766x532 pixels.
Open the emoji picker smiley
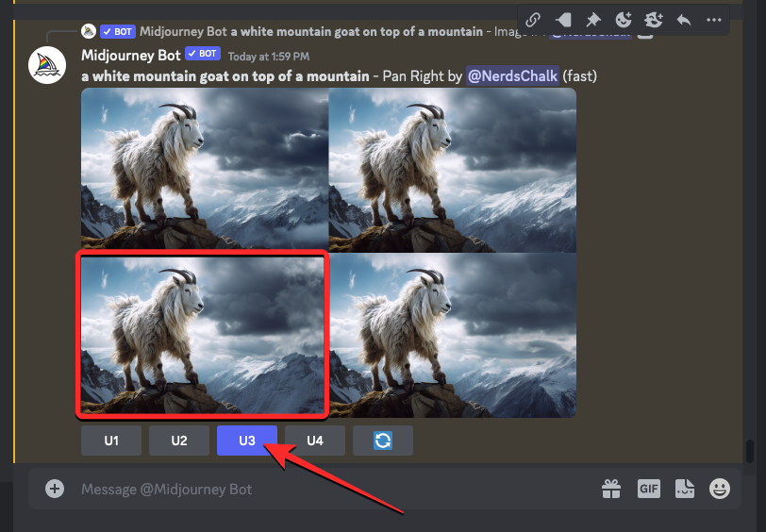click(x=720, y=489)
